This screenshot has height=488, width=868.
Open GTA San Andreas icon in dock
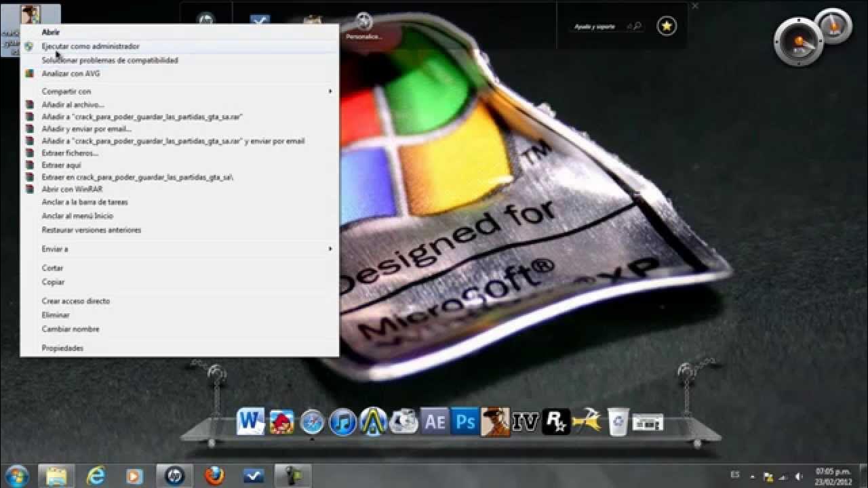495,422
